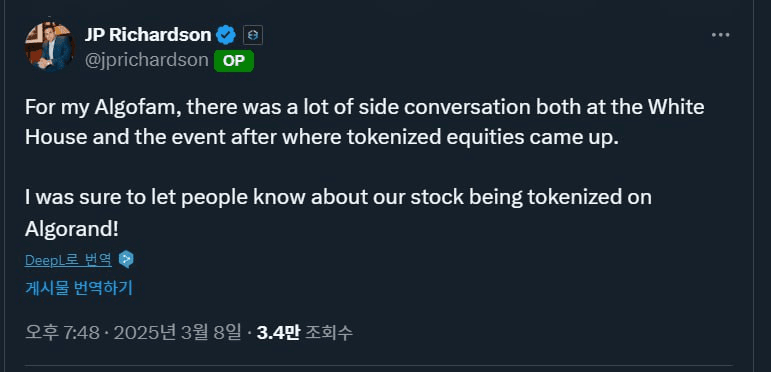This screenshot has width=771, height=372.
Task: Click the 2025년 3월 8일 date
Action: point(178,333)
